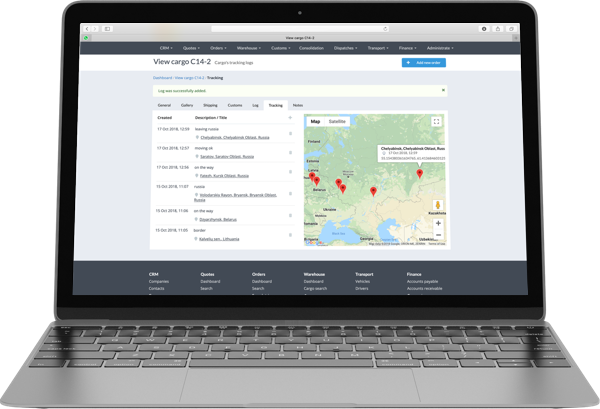Expand the Finance dropdown menu
The height and width of the screenshot is (409, 600).
[408, 48]
